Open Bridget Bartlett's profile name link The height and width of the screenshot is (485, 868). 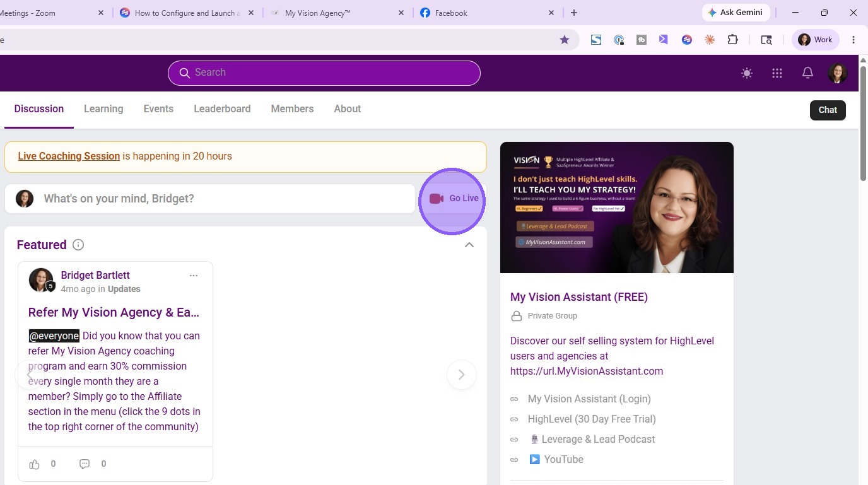click(x=95, y=275)
